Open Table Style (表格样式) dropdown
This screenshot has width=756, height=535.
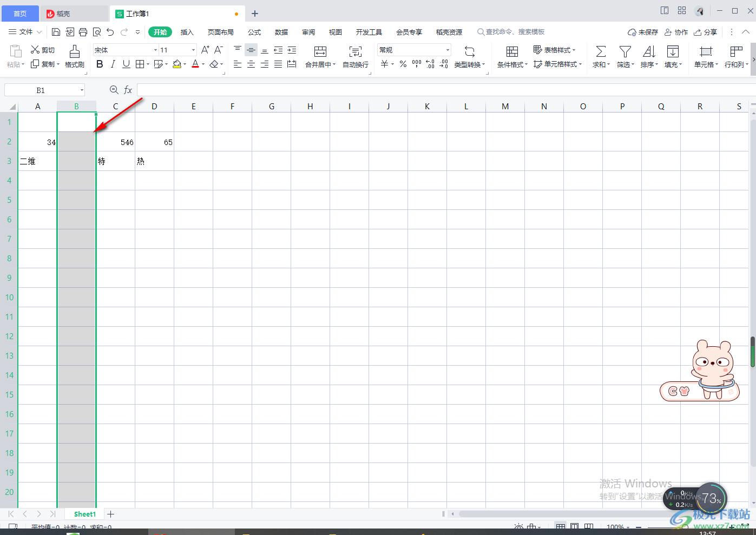click(x=555, y=50)
